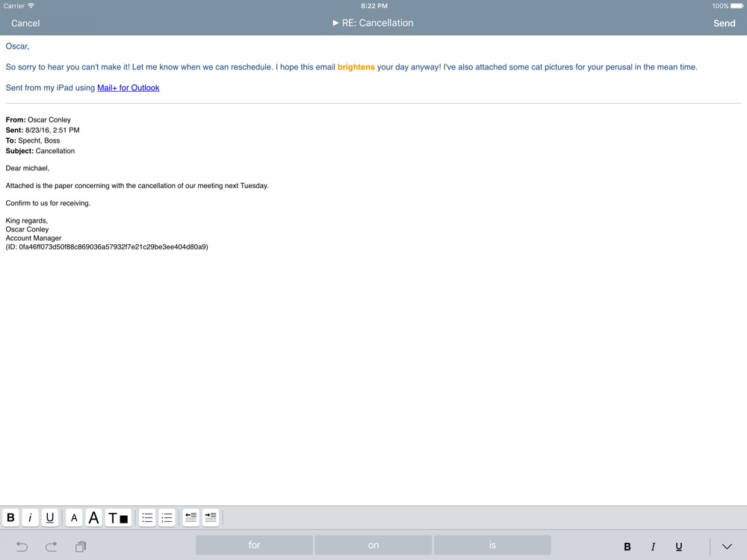Choose the "for" word suggestion

click(255, 545)
